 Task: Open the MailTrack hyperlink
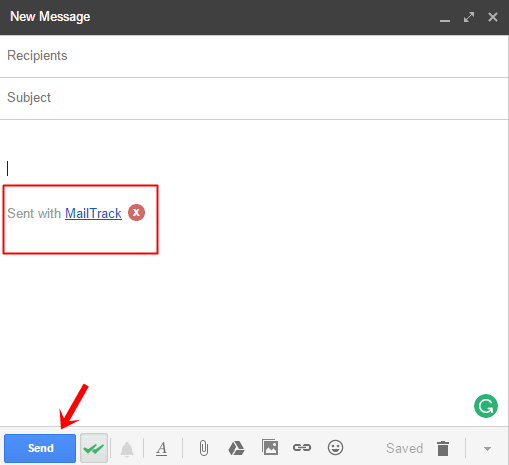tap(93, 213)
